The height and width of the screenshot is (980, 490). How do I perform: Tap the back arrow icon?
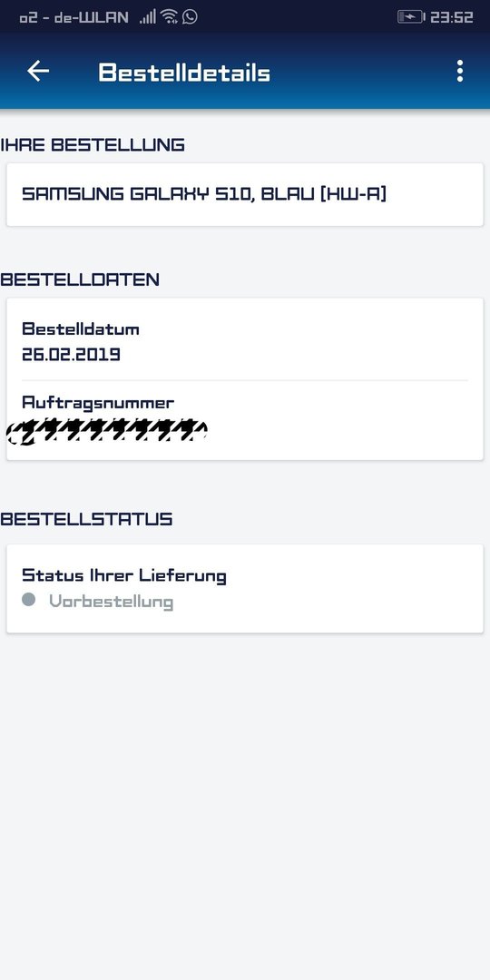[37, 72]
